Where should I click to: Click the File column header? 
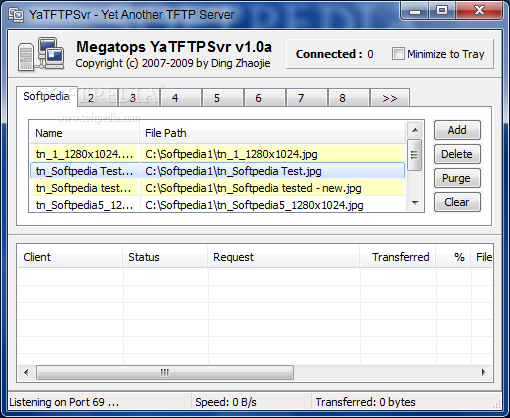click(x=482, y=257)
